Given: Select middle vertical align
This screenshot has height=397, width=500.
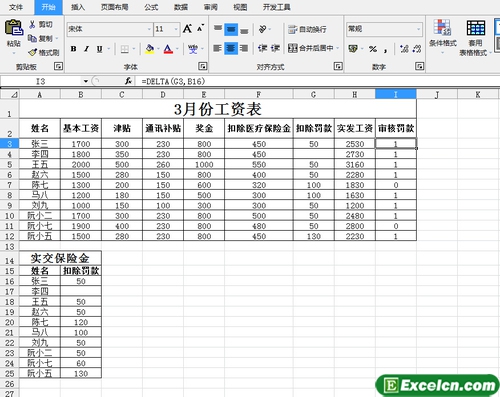Looking at the screenshot, I should coord(231,30).
